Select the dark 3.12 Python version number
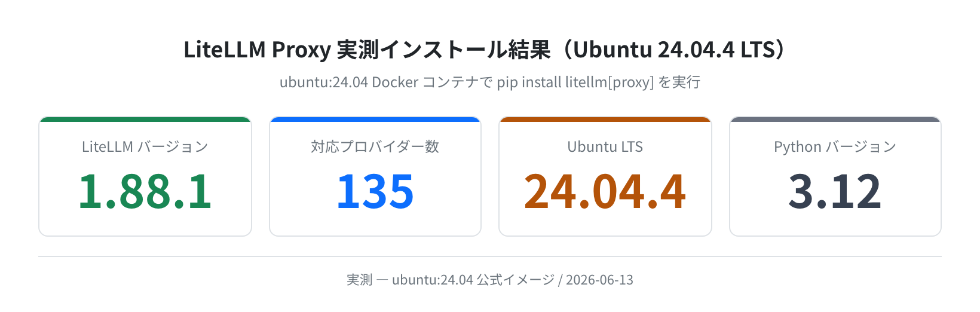Viewport: 980px width, 312px height. tap(835, 191)
